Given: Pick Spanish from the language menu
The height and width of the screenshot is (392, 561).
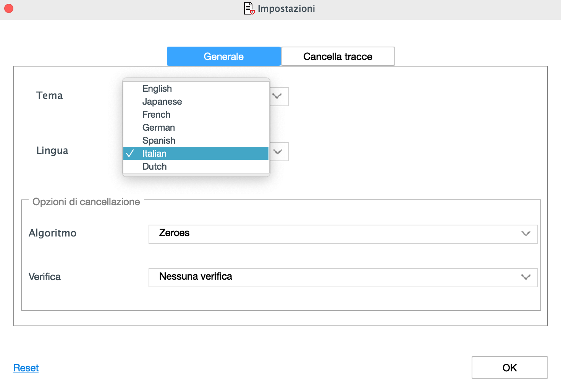Looking at the screenshot, I should point(196,140).
